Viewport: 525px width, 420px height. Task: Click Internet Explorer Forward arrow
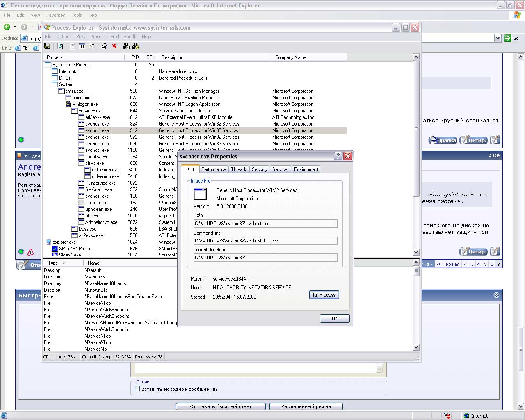(24, 27)
